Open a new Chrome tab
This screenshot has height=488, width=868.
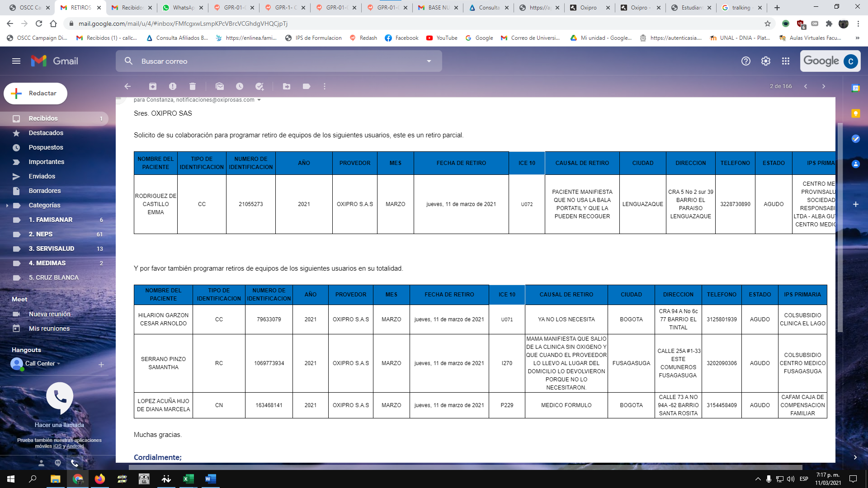(777, 8)
